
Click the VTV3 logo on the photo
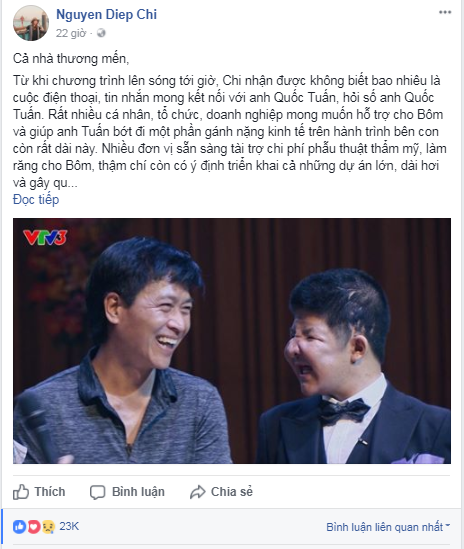[45, 238]
